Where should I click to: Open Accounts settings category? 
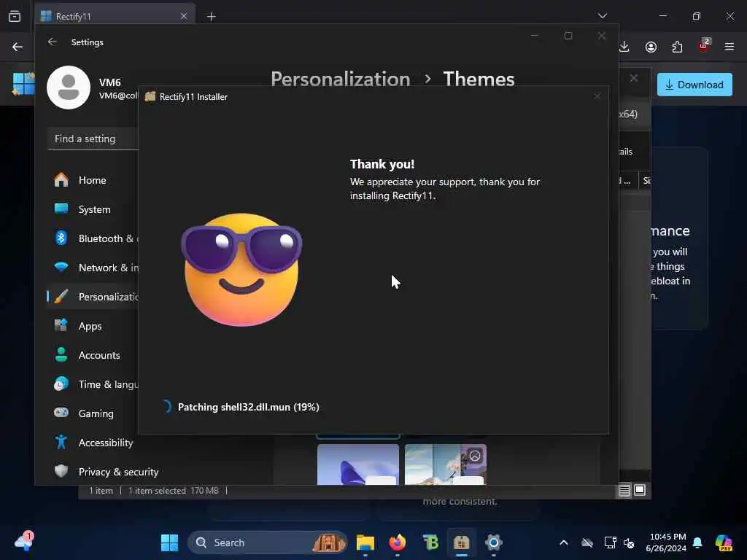(93, 355)
